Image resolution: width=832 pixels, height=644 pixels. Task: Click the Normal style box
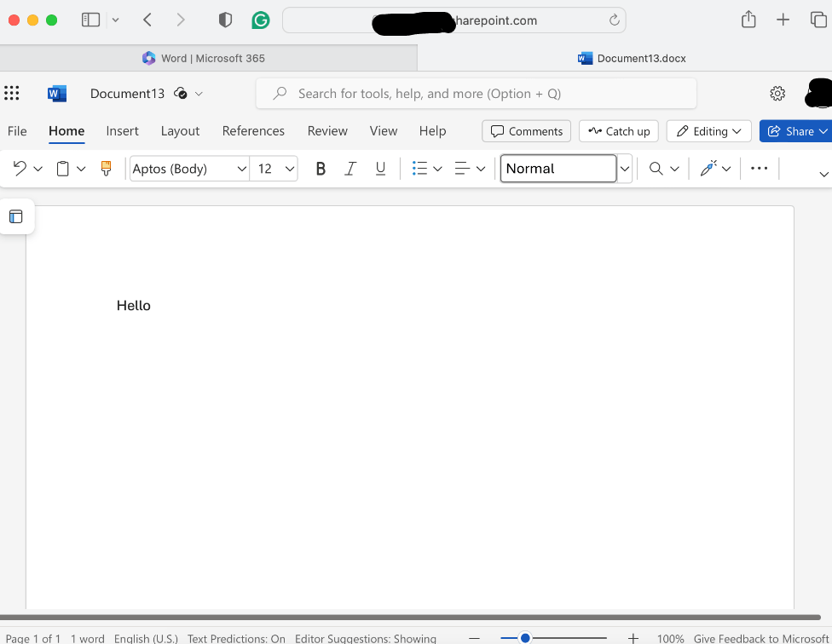pyautogui.click(x=558, y=169)
